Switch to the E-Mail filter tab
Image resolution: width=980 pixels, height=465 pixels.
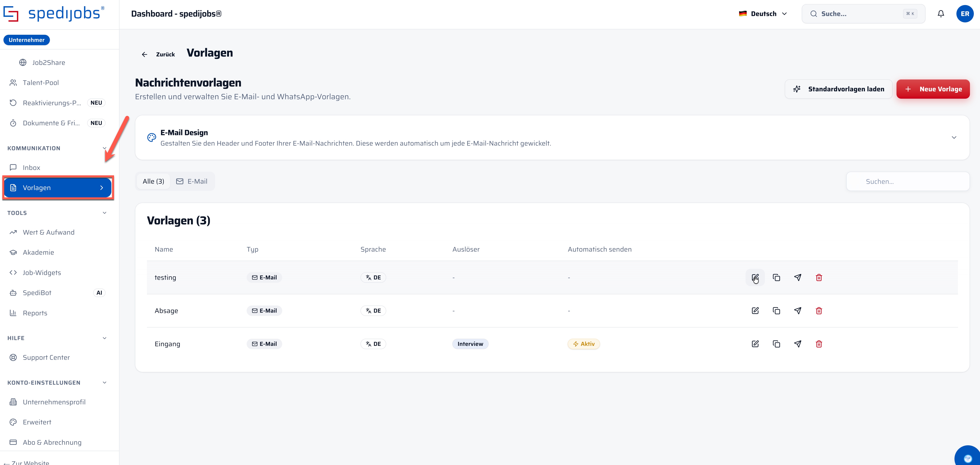click(192, 181)
